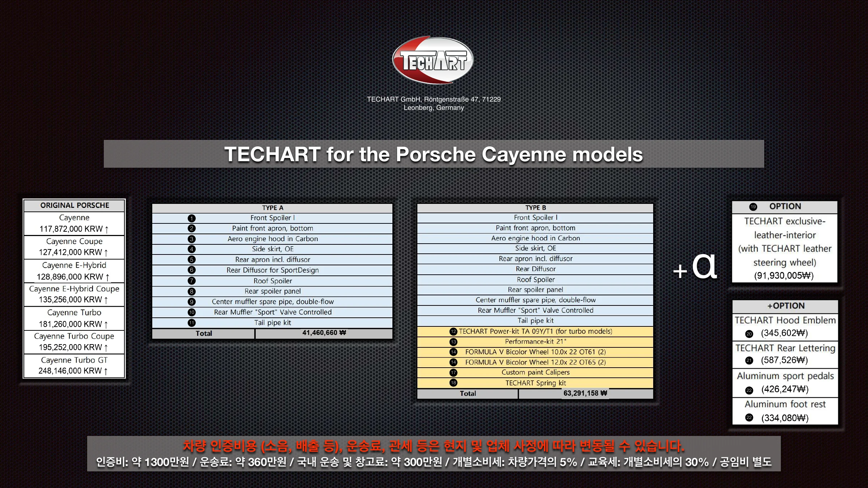Click the TYPE A table header

[x=272, y=208]
